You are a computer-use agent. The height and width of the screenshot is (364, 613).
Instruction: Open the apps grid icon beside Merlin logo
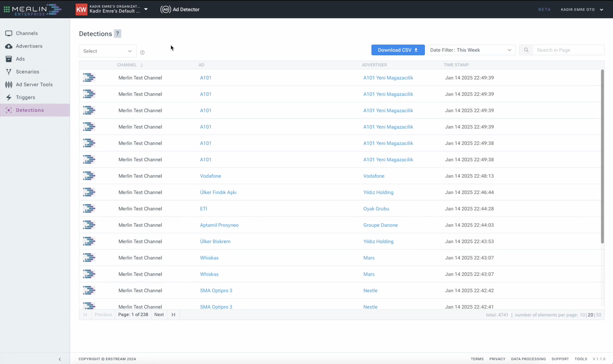7,9
